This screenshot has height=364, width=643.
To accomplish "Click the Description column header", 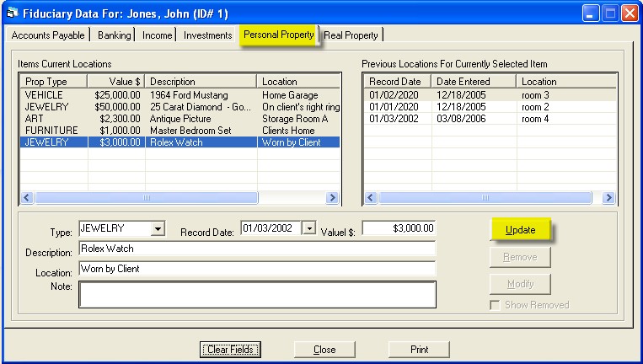I will click(201, 81).
